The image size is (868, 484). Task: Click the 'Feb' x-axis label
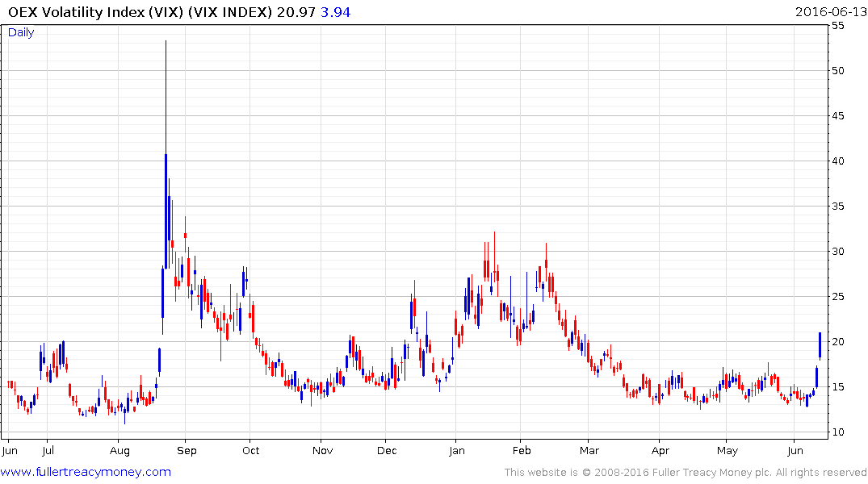(522, 451)
